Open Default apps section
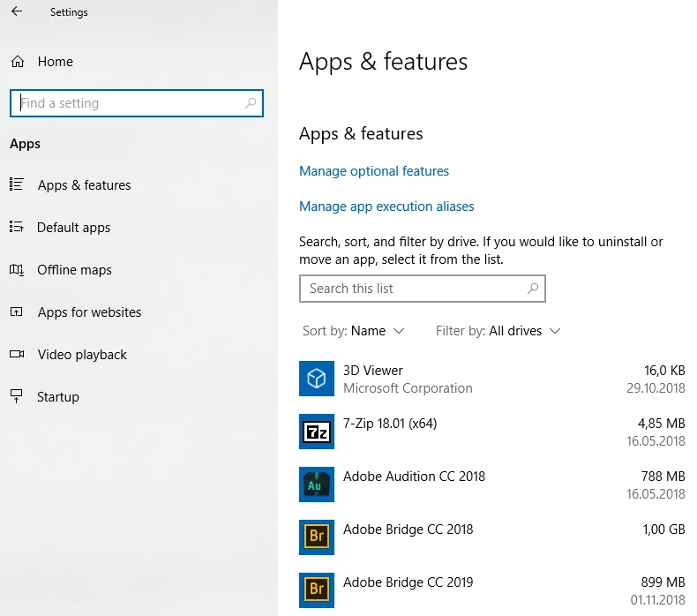Viewport: 697px width, 616px height. click(x=74, y=228)
